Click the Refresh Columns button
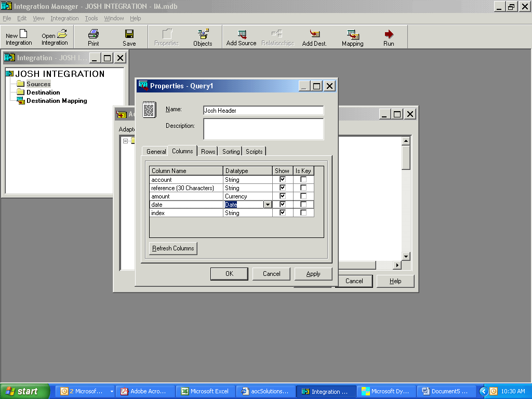Viewport: 532px width, 399px height. pyautogui.click(x=173, y=248)
